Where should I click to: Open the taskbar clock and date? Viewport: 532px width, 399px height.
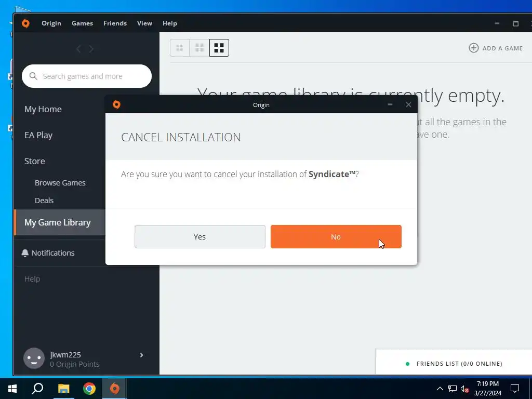[x=487, y=389]
